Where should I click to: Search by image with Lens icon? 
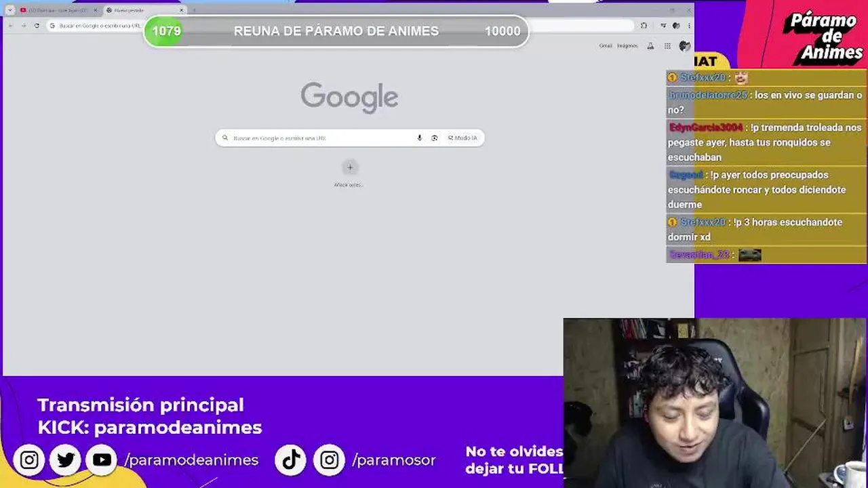tap(435, 138)
